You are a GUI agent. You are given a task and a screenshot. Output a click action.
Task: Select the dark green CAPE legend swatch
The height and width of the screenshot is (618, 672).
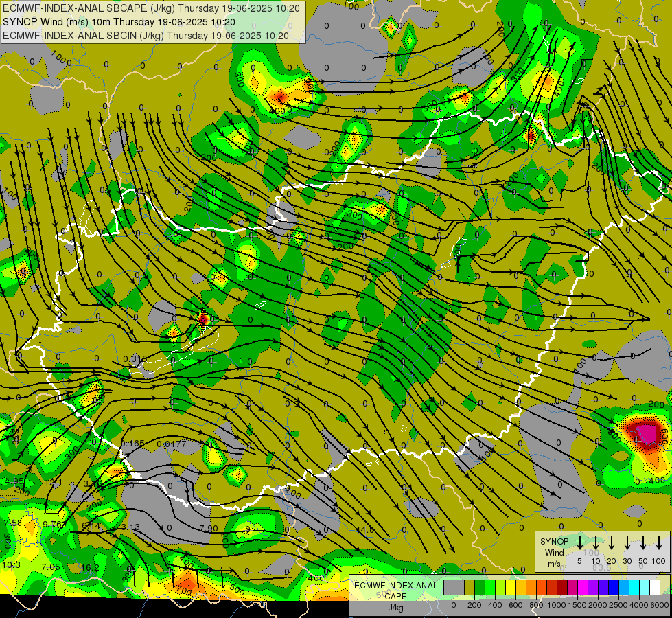pyautogui.click(x=480, y=587)
